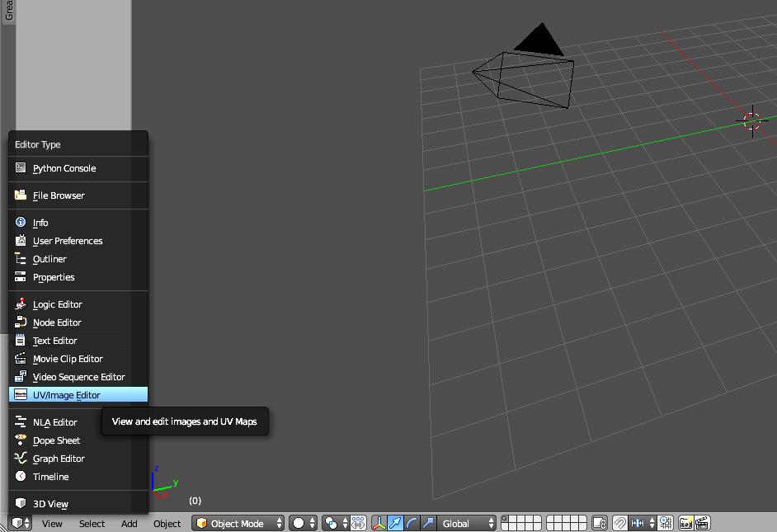Click the snap target grid icon
Viewport: 777px width, 532px height.
point(666,523)
